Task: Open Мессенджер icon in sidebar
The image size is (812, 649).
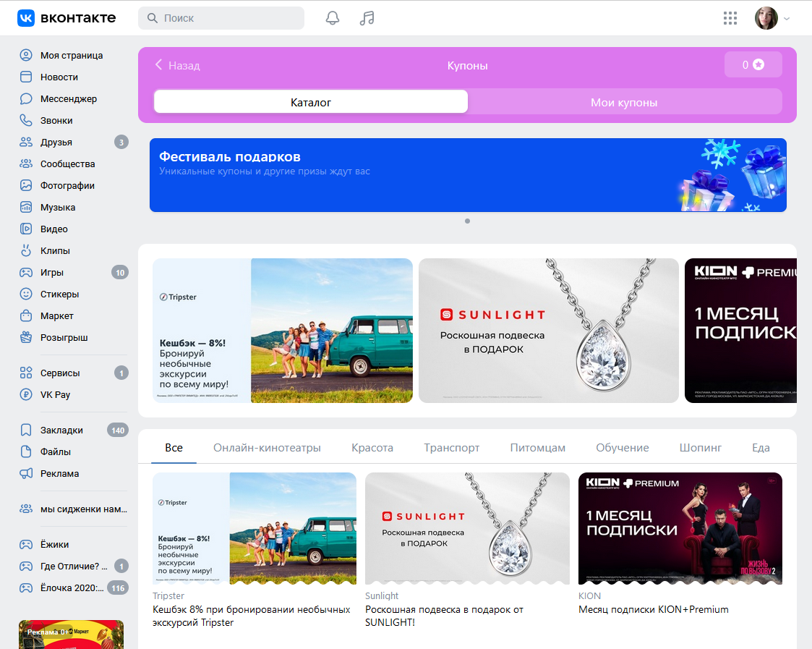Action: (26, 98)
